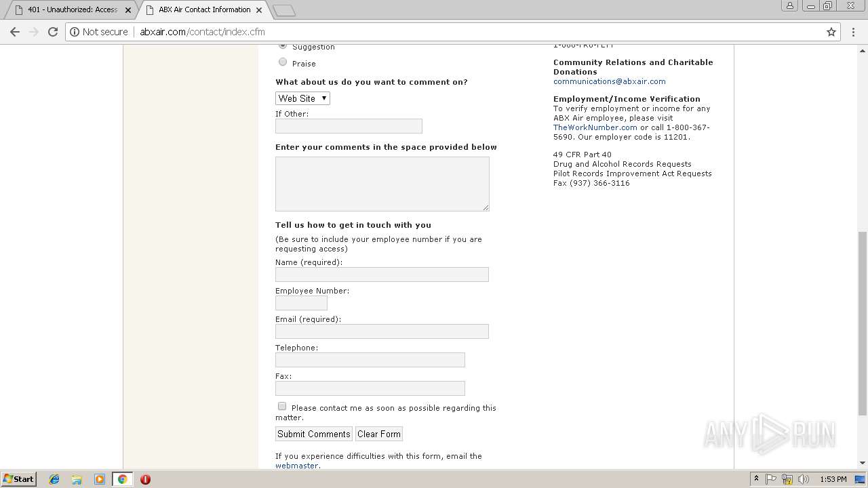Screen dimensions: 868x488
Task: Click the Chrome taskbar icon
Action: coord(122,479)
